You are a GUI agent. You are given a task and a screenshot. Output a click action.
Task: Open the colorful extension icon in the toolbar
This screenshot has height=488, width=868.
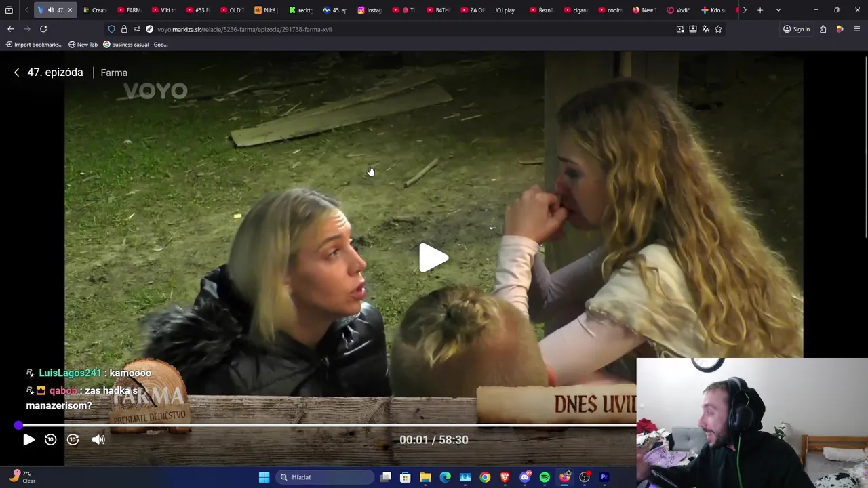pyautogui.click(x=840, y=29)
